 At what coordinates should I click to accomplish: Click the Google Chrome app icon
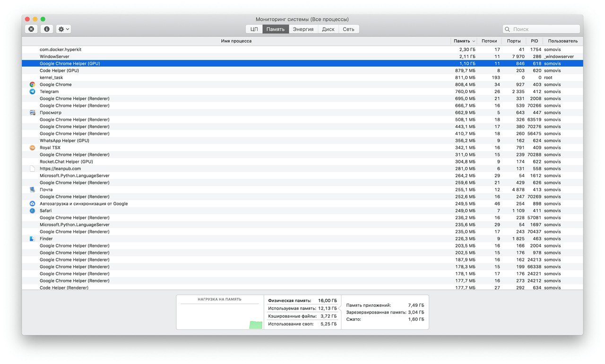(x=32, y=85)
